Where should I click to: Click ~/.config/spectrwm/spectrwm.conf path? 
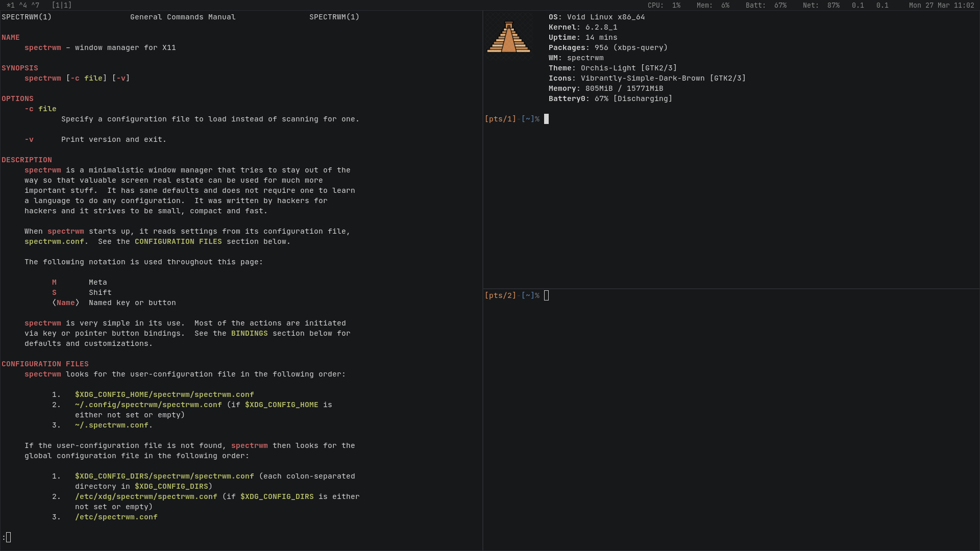click(x=149, y=405)
